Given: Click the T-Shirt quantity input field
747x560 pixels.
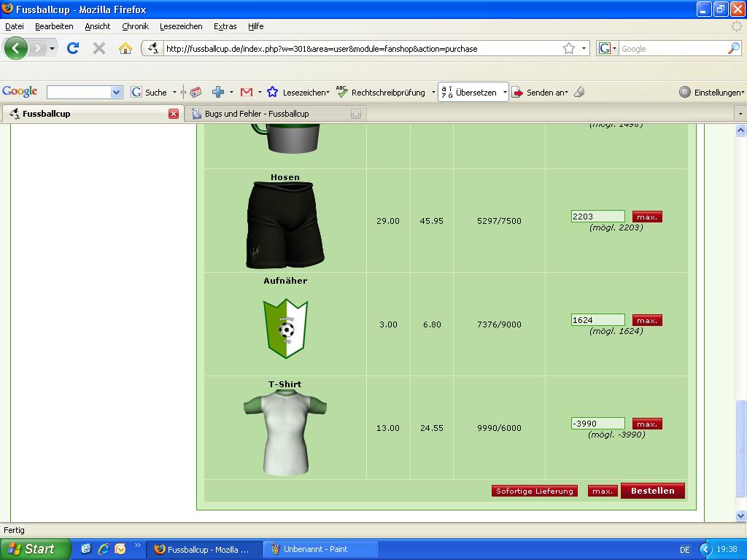Looking at the screenshot, I should (x=597, y=424).
